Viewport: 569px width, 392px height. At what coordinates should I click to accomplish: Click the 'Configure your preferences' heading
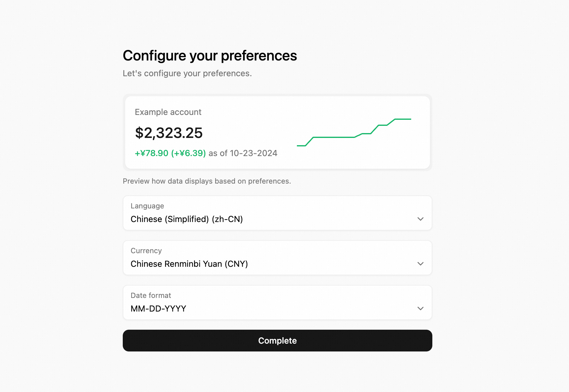click(210, 56)
